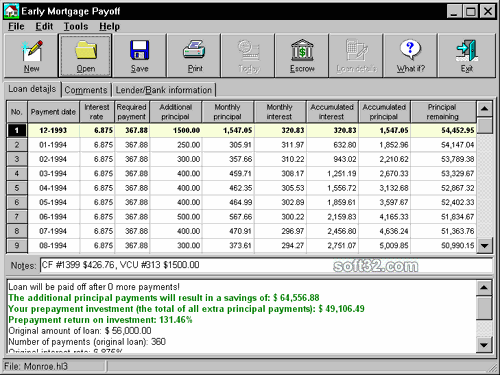500x375 pixels.
Task: Switch to the Loan details tab
Action: click(x=32, y=89)
